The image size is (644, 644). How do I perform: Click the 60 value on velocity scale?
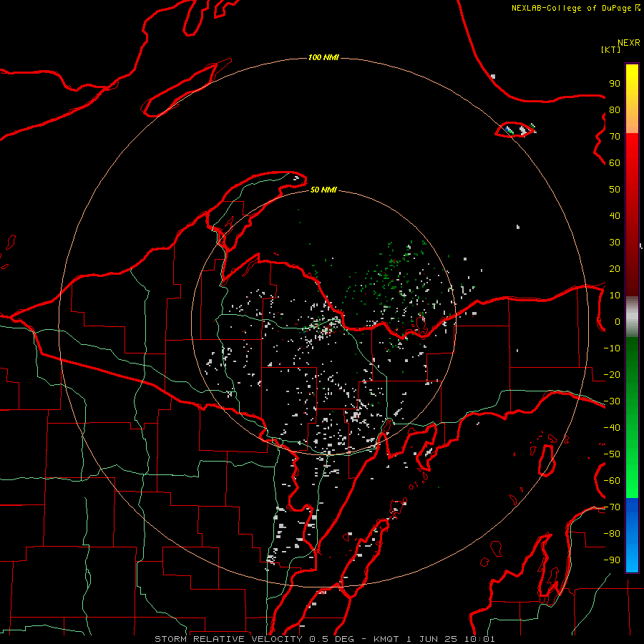[615, 163]
